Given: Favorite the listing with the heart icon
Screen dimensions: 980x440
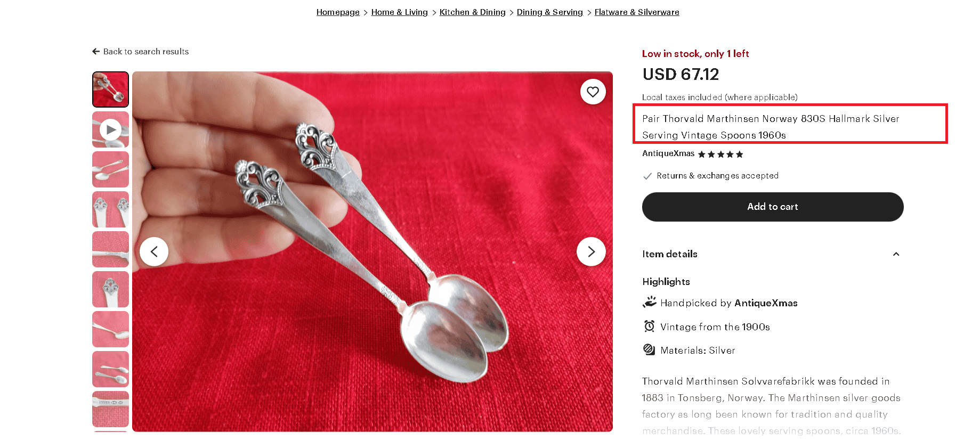Looking at the screenshot, I should point(592,92).
